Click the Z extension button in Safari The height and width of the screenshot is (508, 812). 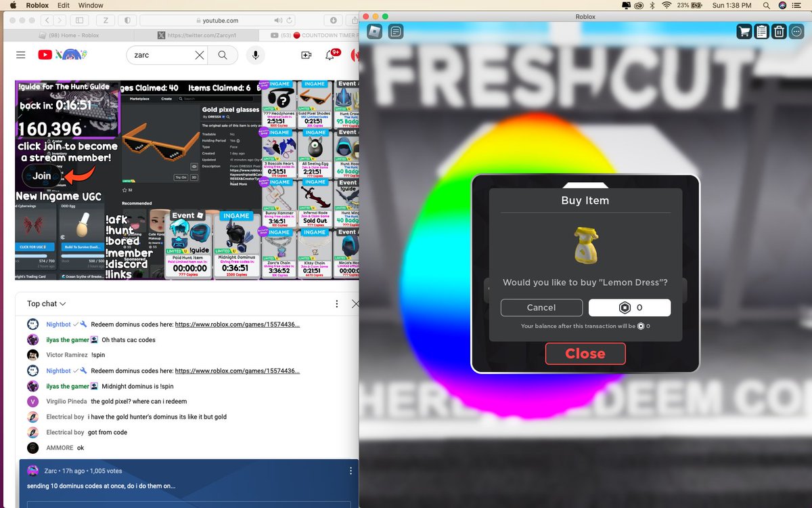[x=106, y=20]
